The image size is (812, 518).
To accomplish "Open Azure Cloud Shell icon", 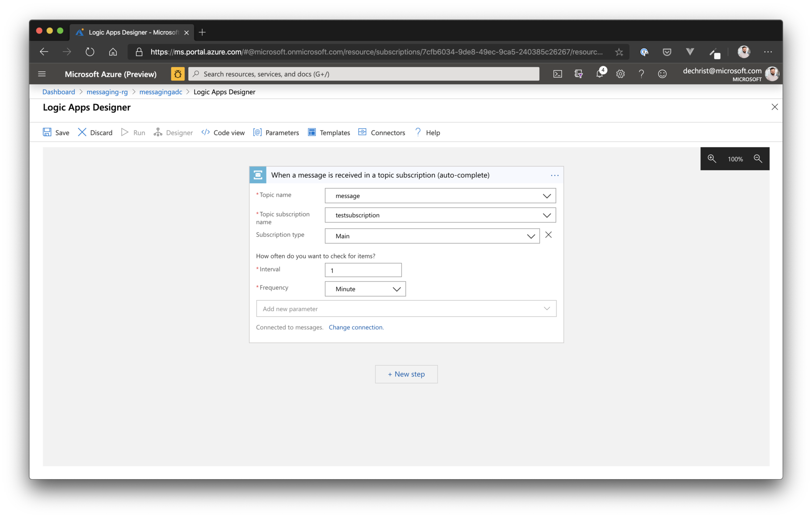I will (x=557, y=74).
